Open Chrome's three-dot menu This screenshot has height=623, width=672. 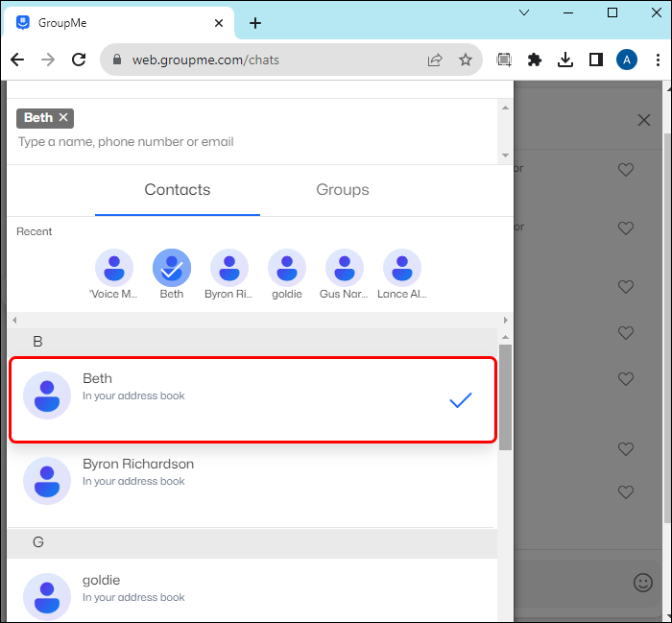[x=658, y=60]
